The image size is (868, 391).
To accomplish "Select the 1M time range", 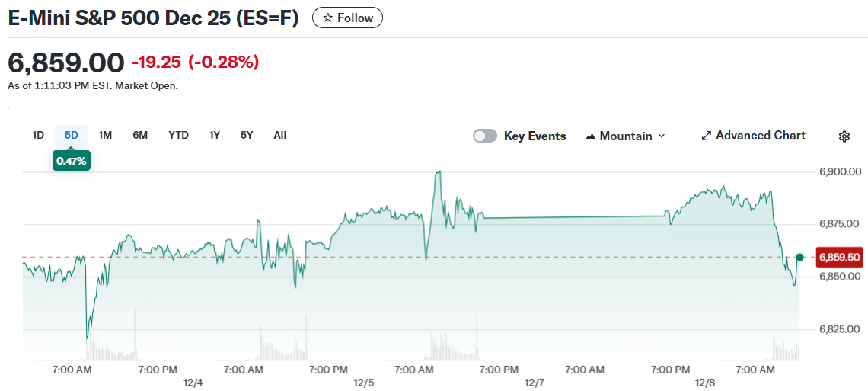I will (x=105, y=135).
